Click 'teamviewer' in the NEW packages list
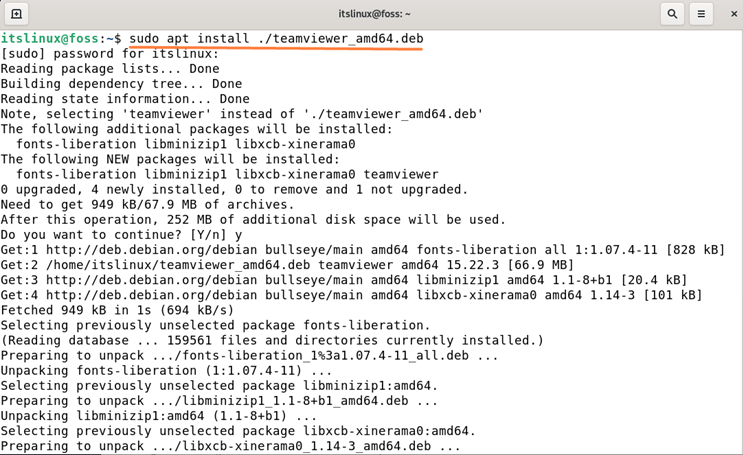Viewport: 743px width, 455px height. [401, 174]
